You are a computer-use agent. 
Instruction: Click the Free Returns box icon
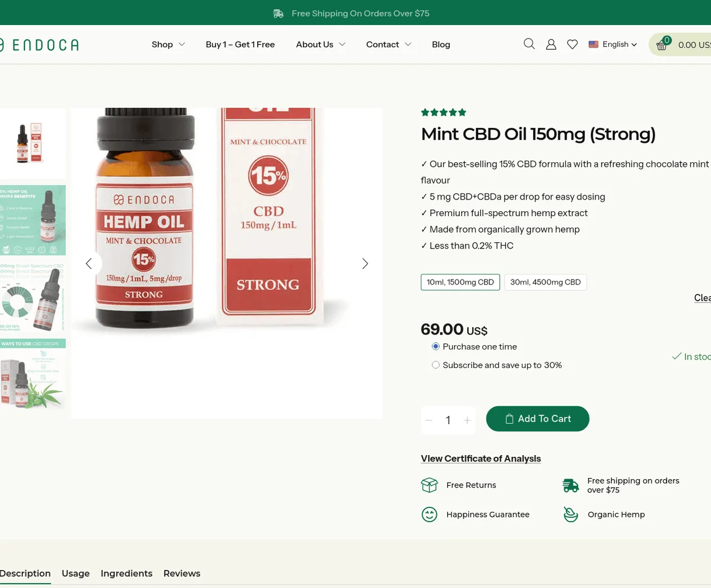click(429, 485)
